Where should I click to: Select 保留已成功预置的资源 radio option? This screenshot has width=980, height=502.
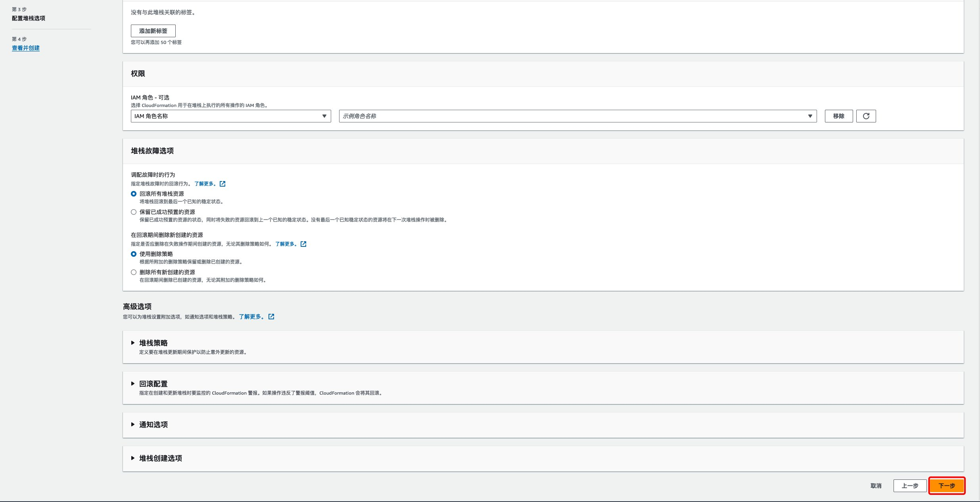point(134,212)
